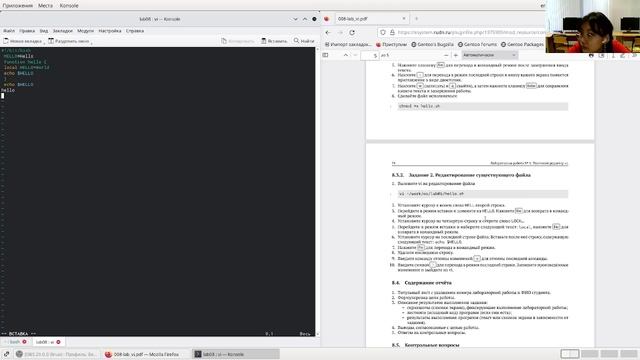
Task: Click the 'function hello {' line in vi
Action: click(25, 62)
